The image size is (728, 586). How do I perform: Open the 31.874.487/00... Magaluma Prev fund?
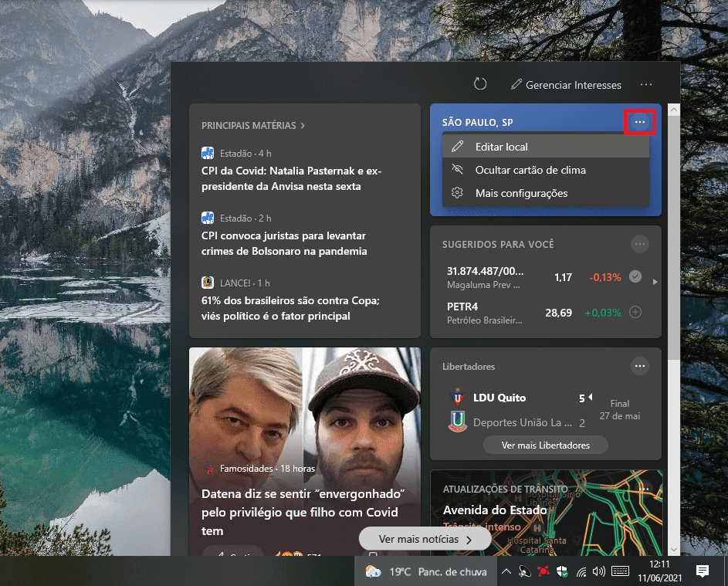[x=485, y=277]
